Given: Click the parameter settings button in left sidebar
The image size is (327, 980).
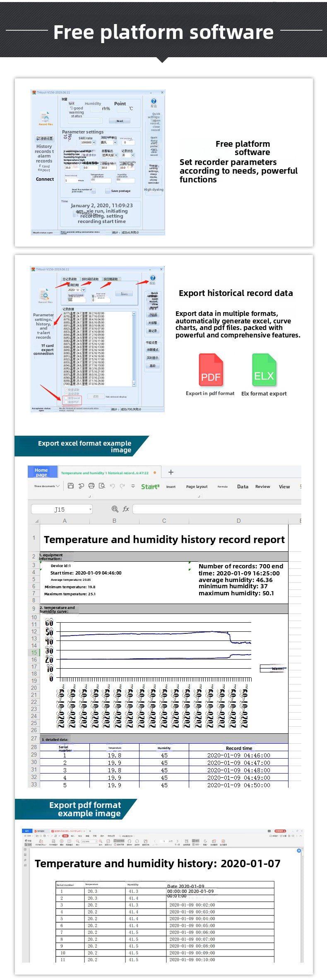Looking at the screenshot, I should point(45,138).
